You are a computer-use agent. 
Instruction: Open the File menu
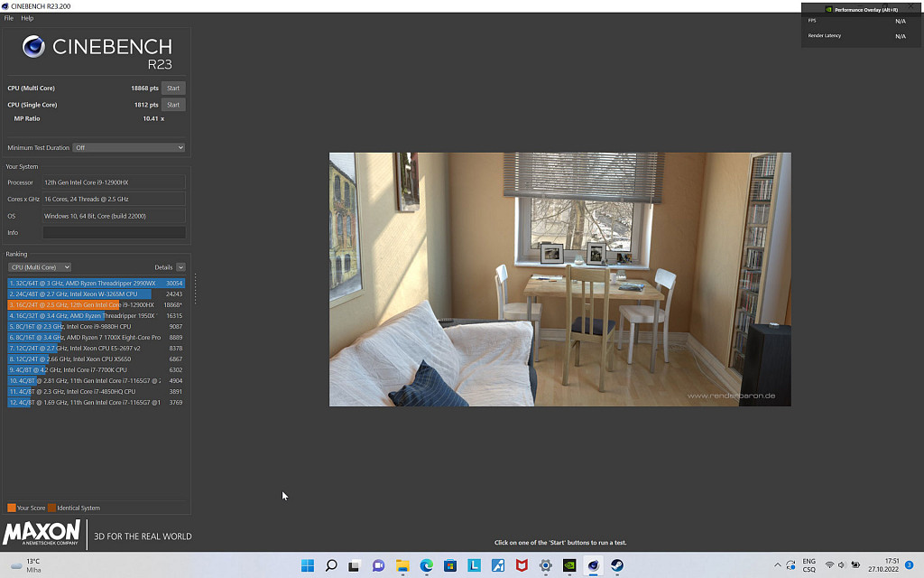(x=9, y=18)
